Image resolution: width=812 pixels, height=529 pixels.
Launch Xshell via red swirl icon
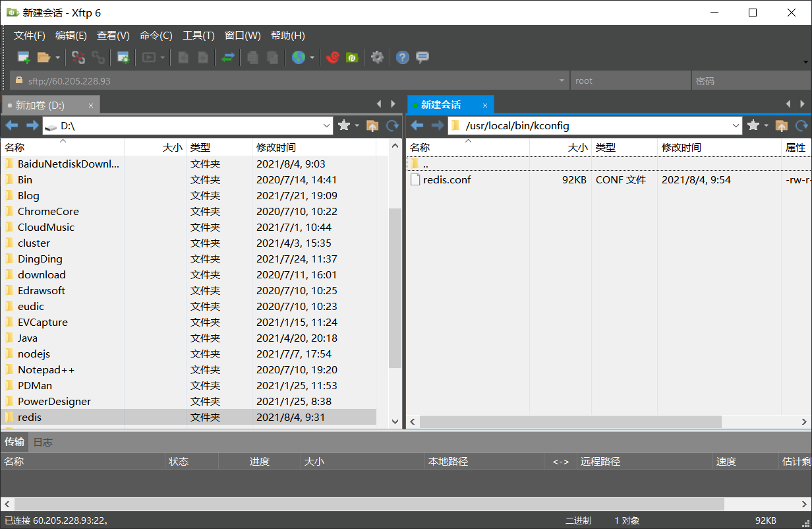(x=333, y=57)
